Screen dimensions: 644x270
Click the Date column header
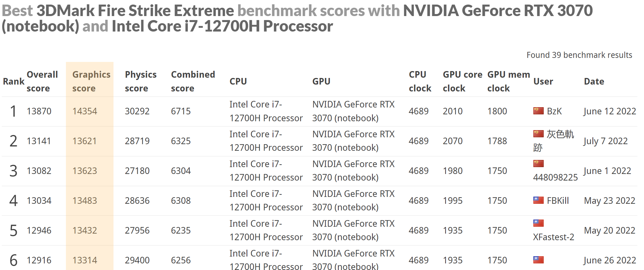[594, 81]
